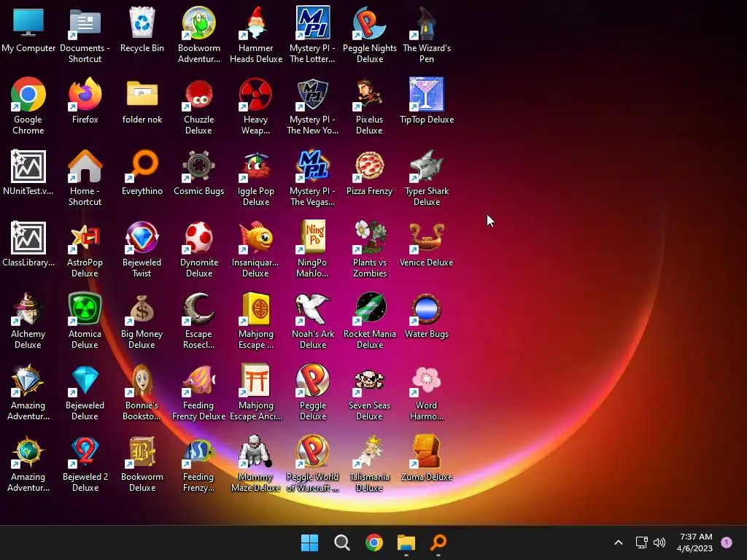747x560 pixels.
Task: Select the Bejeweled Twist icon
Action: click(142, 238)
